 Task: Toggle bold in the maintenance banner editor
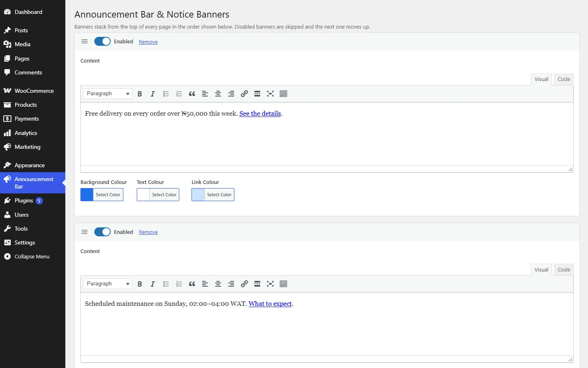click(140, 284)
